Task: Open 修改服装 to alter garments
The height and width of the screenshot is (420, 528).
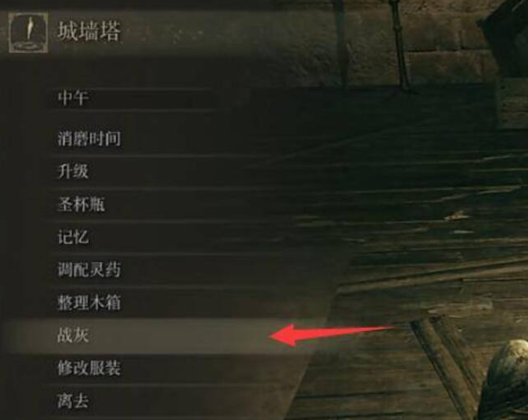Action: (90, 368)
